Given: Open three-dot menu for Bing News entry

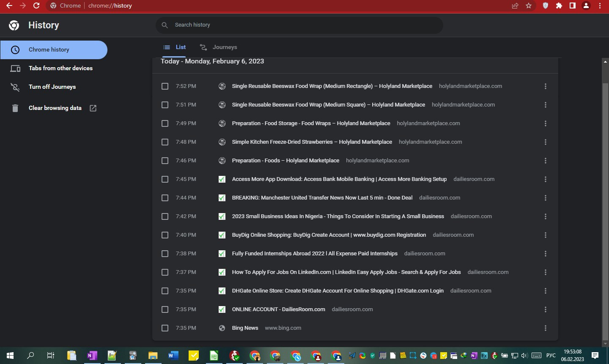Looking at the screenshot, I should pos(546,328).
